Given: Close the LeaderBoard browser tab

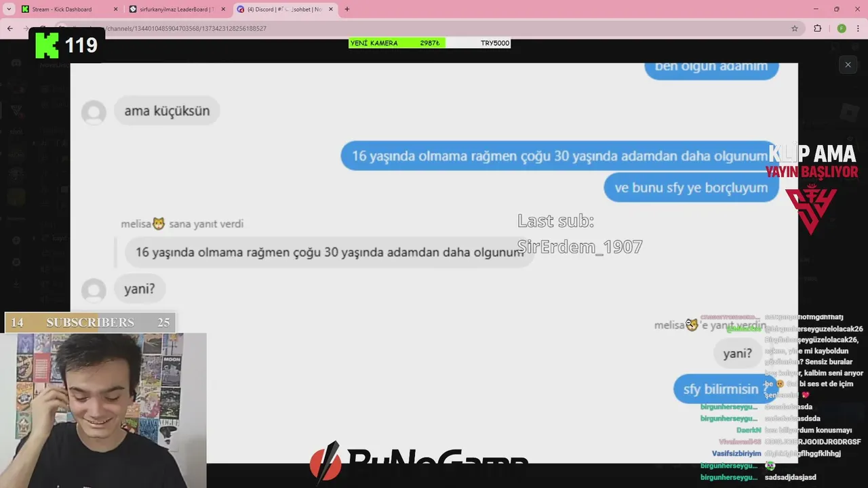Looking at the screenshot, I should (223, 9).
